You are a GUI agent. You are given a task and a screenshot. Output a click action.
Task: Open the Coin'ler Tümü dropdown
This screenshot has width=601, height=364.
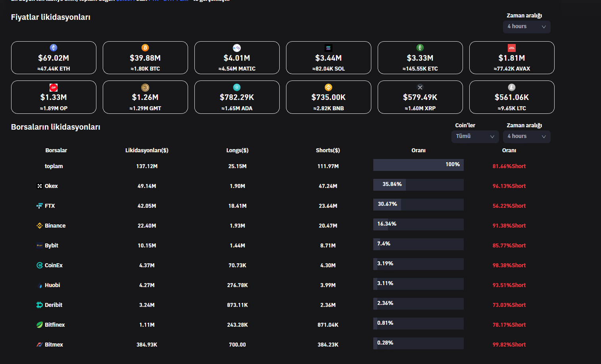tap(475, 136)
